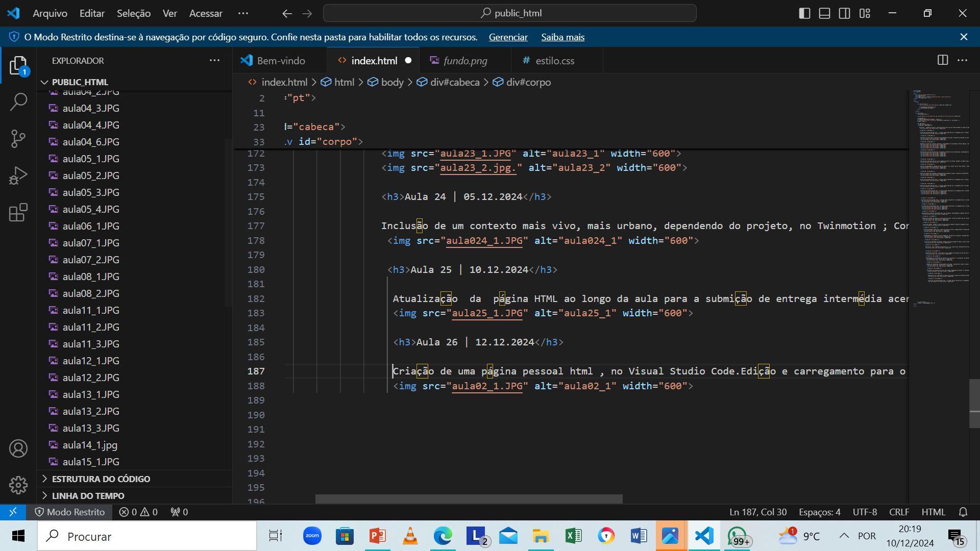The height and width of the screenshot is (551, 980).
Task: Click Espaços: 4 indentation setting
Action: [819, 512]
